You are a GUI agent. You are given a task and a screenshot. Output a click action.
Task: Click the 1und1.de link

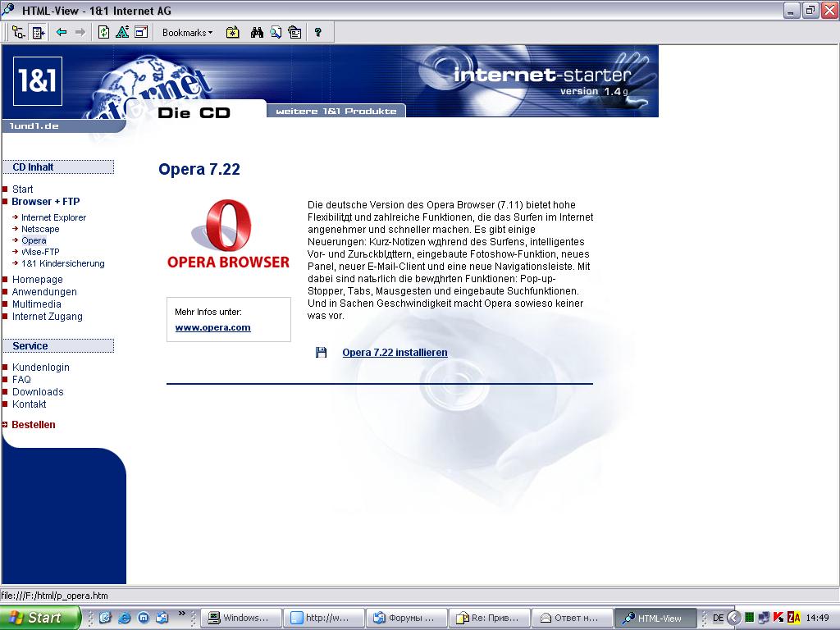(x=34, y=126)
